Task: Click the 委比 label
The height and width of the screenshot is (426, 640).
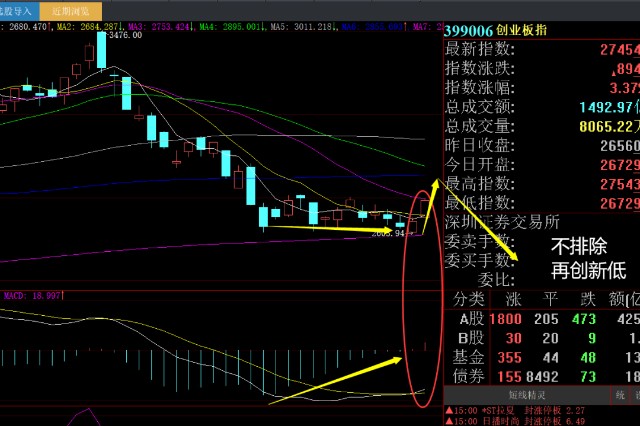Action: point(496,280)
